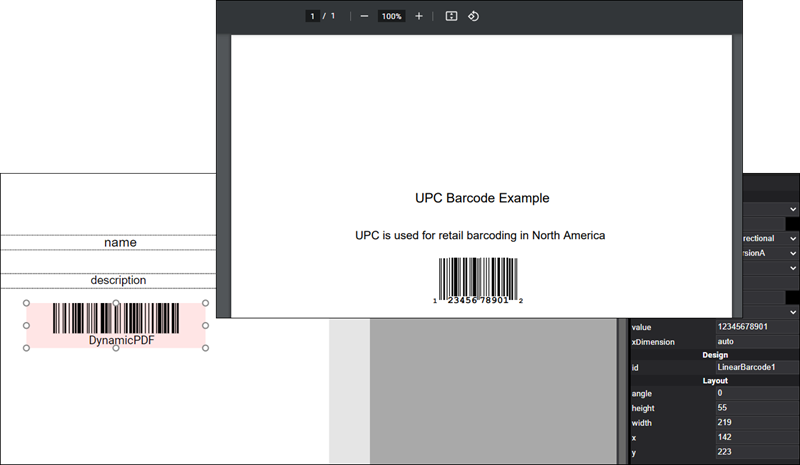Click the height property value 55
This screenshot has width=800, height=465.
(x=756, y=409)
